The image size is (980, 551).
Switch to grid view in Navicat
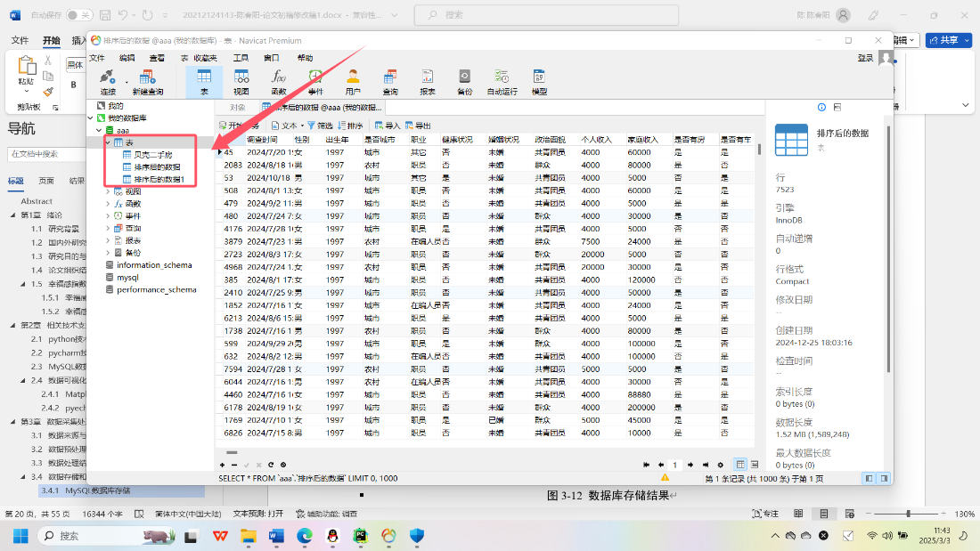click(740, 465)
